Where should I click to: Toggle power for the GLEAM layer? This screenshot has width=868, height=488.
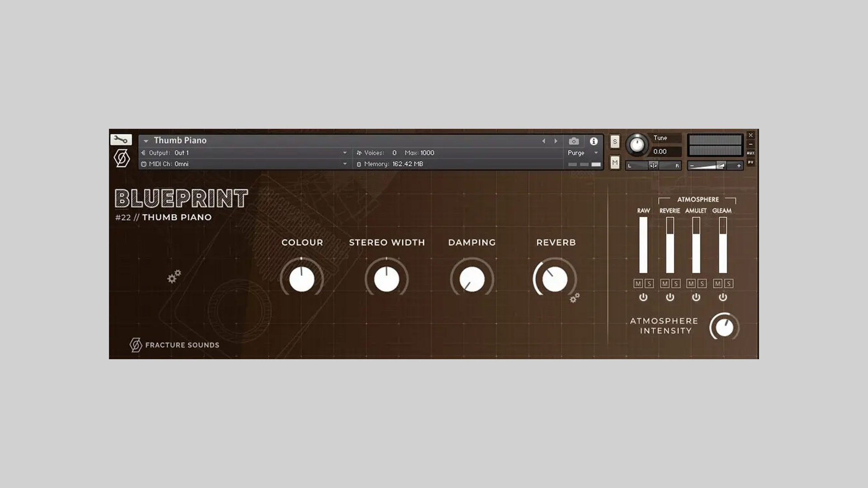coord(723,297)
